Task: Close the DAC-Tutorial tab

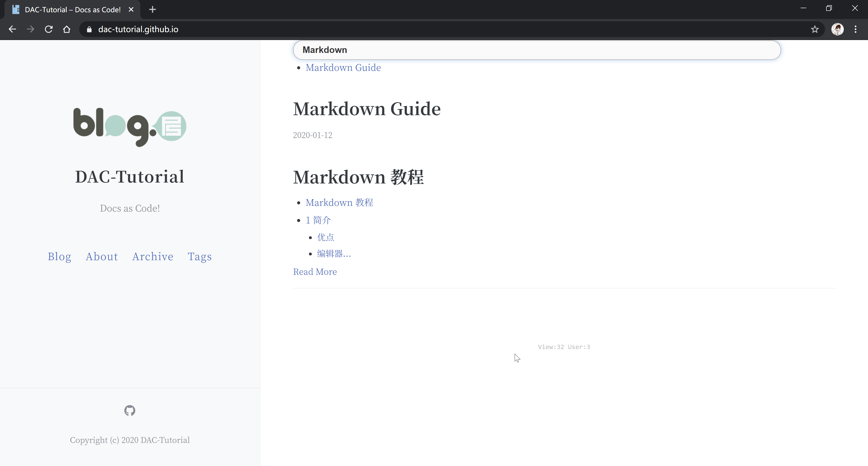Action: pos(131,10)
